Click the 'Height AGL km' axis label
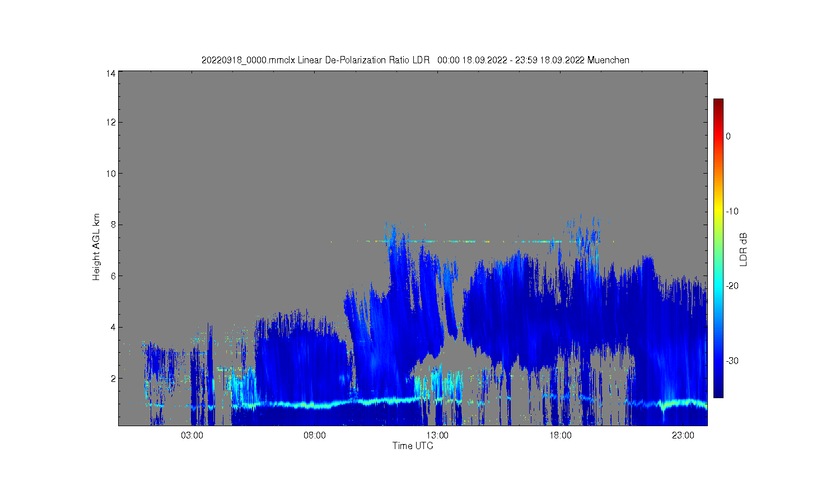 pos(96,247)
